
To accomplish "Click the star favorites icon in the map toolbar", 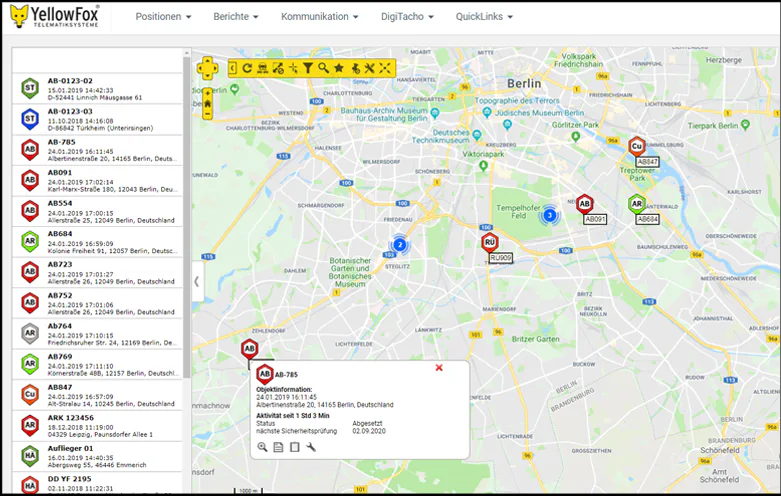I will tap(339, 68).
